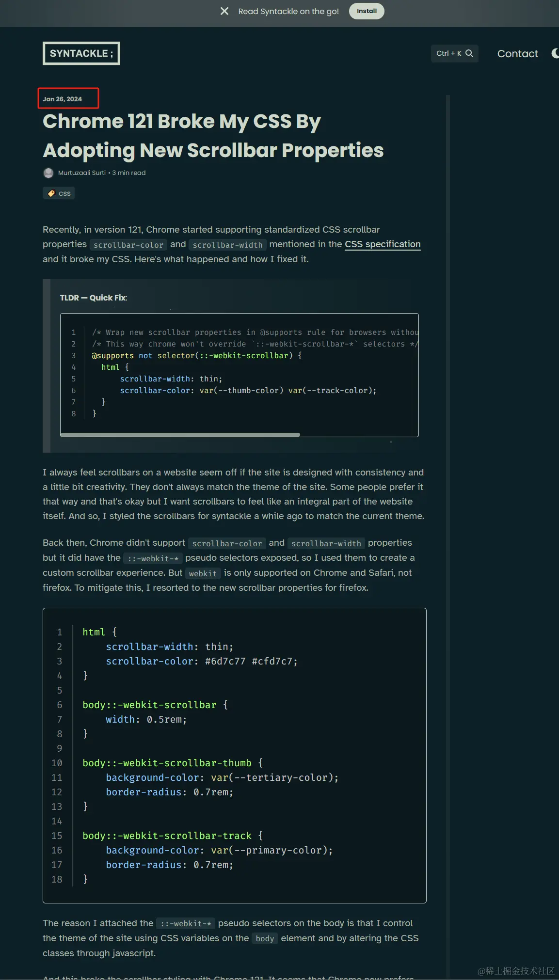Click the '@supports not selector' code line
This screenshot has width=559, height=980.
197,356
